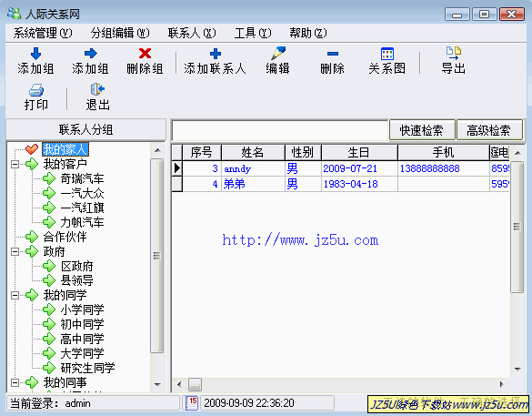The height and width of the screenshot is (416, 532).
Task: Click the name cell "anndy"
Action: click(x=253, y=168)
